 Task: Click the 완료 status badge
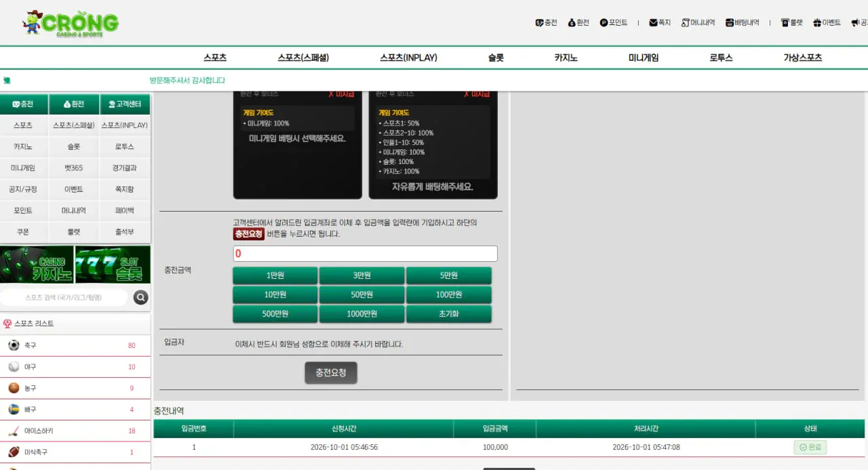pos(810,448)
